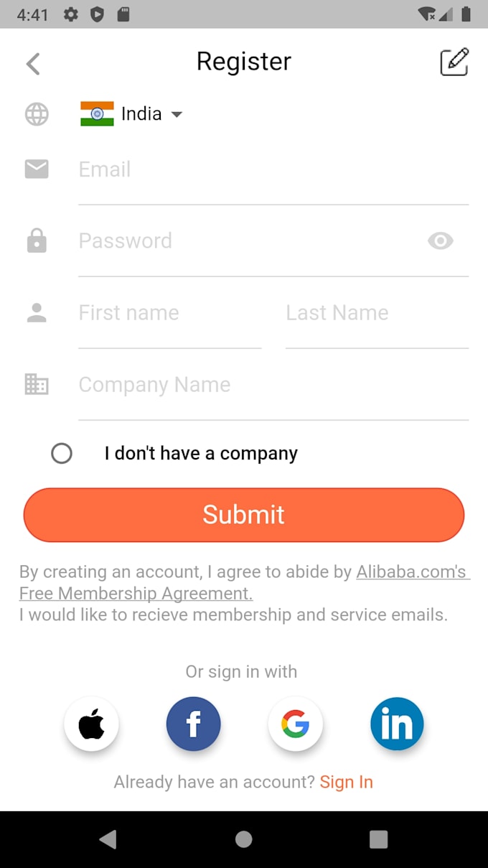Tap the First name field
Screen dimensions: 488x868
pyautogui.click(x=169, y=313)
